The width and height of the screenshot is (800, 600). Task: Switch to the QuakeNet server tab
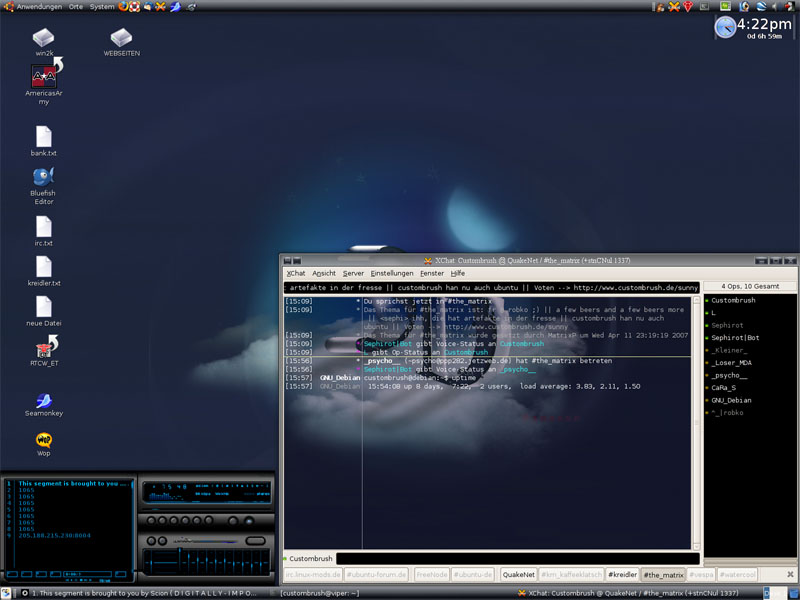point(519,575)
